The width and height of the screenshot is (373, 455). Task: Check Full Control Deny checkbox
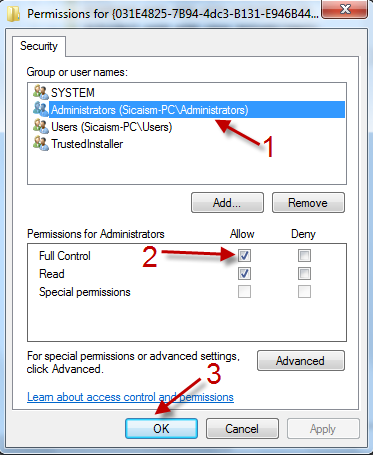(304, 256)
